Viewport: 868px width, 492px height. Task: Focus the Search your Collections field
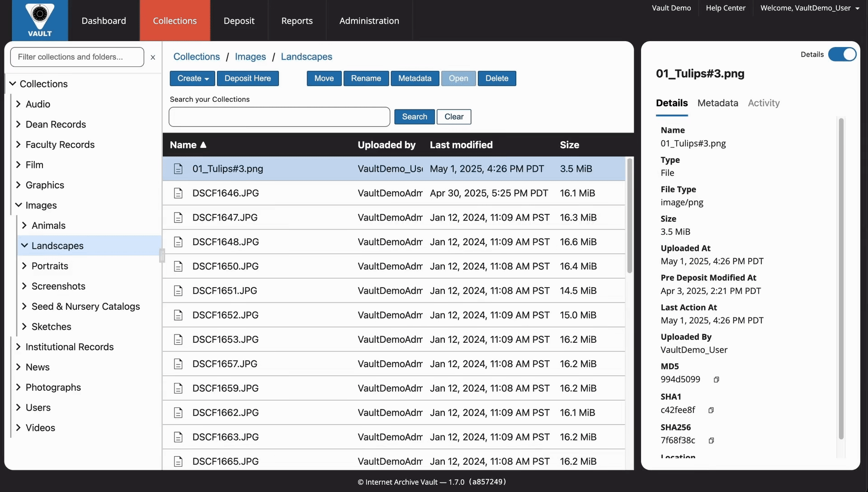click(x=279, y=117)
